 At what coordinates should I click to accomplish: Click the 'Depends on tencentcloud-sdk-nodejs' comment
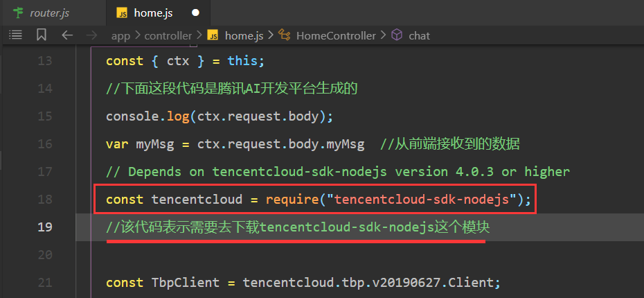tap(338, 172)
